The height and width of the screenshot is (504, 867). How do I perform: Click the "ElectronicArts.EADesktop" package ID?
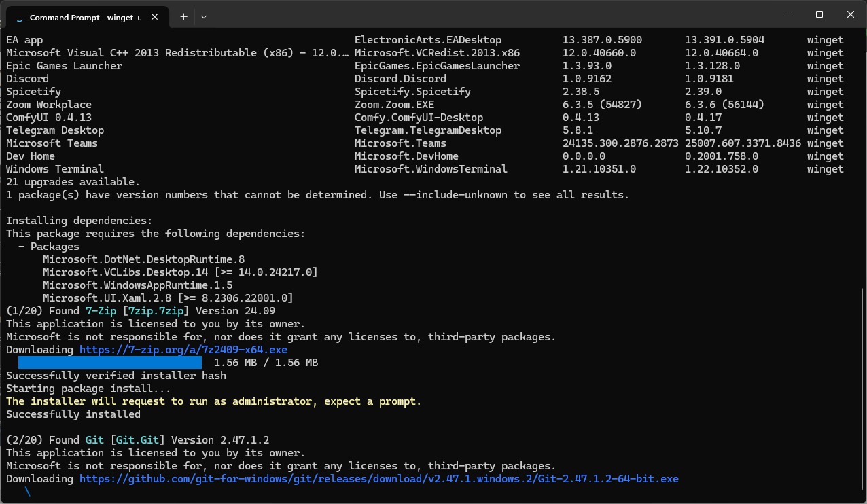pos(428,40)
